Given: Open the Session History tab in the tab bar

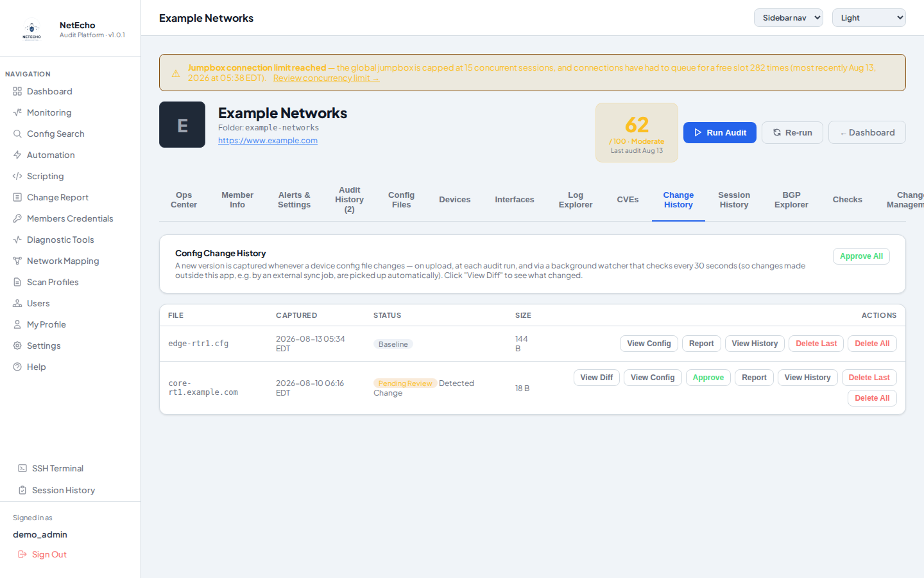Looking at the screenshot, I should tap(734, 200).
